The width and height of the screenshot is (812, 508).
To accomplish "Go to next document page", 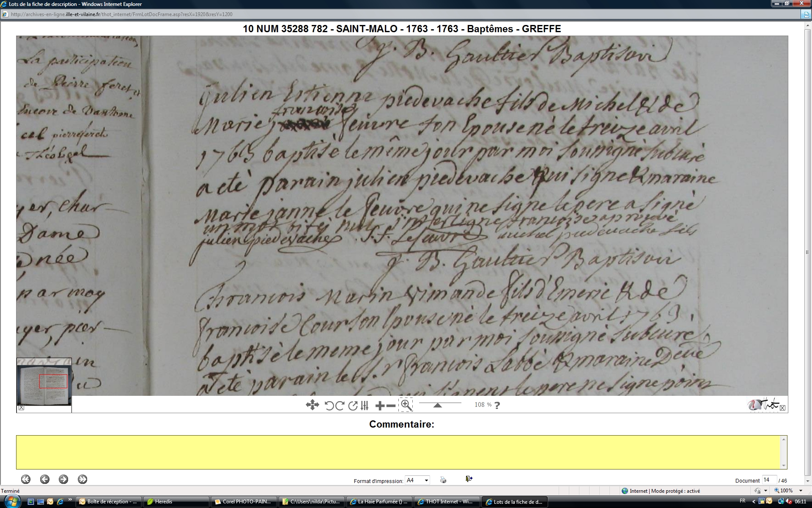I will point(63,479).
